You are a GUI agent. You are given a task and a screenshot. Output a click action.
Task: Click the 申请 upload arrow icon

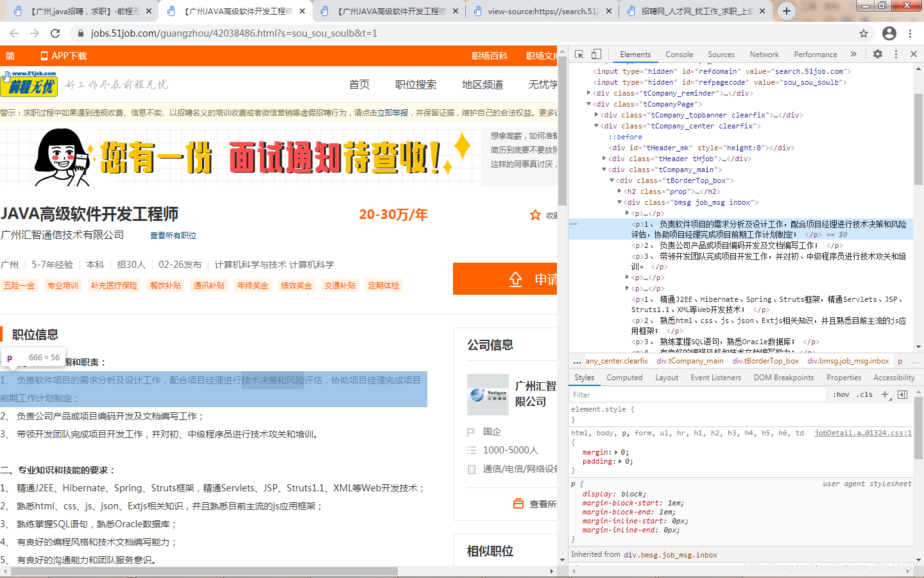516,279
